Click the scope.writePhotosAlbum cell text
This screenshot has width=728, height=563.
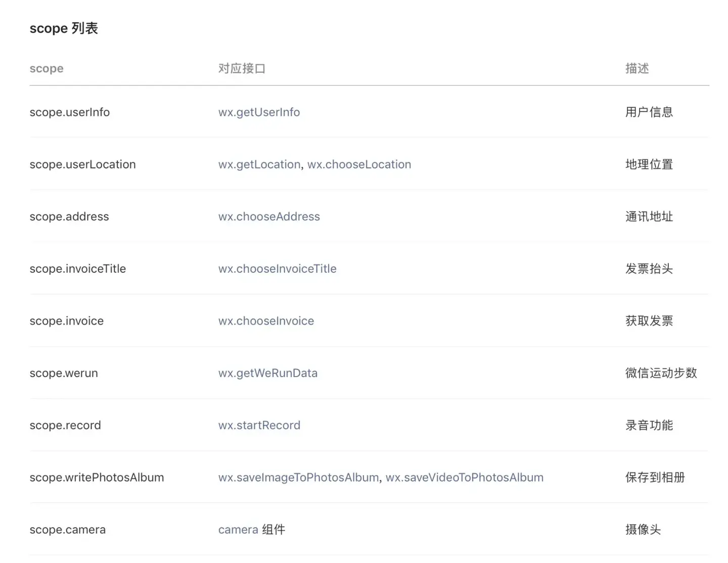pyautogui.click(x=97, y=478)
